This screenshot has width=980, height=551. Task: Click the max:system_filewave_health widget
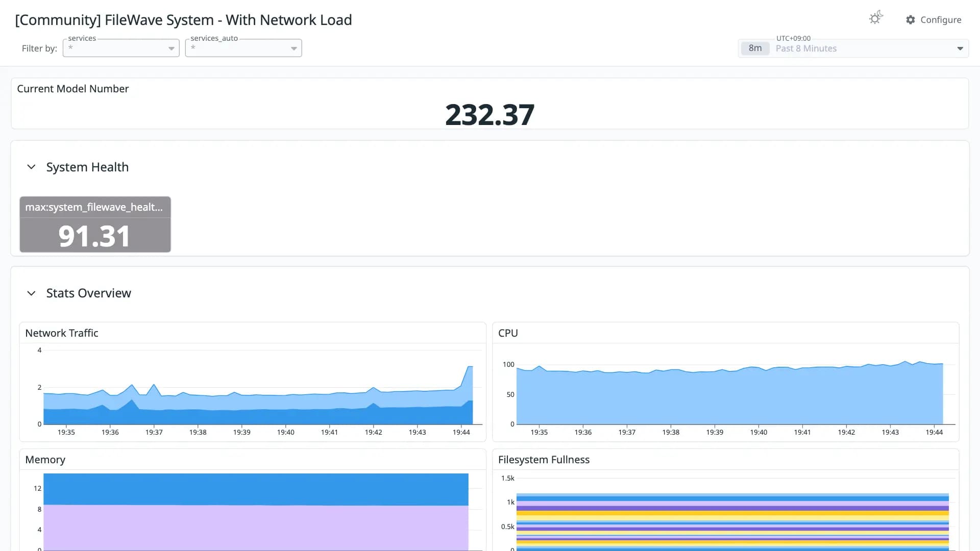95,224
